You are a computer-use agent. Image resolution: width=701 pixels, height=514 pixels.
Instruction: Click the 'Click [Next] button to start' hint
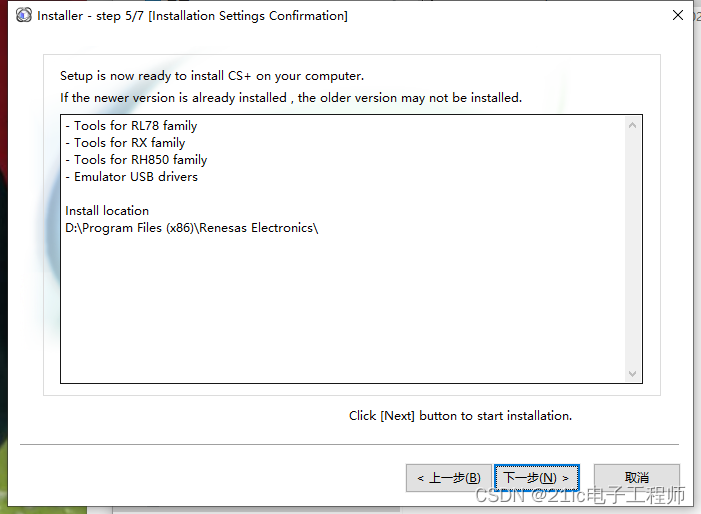pyautogui.click(x=460, y=416)
